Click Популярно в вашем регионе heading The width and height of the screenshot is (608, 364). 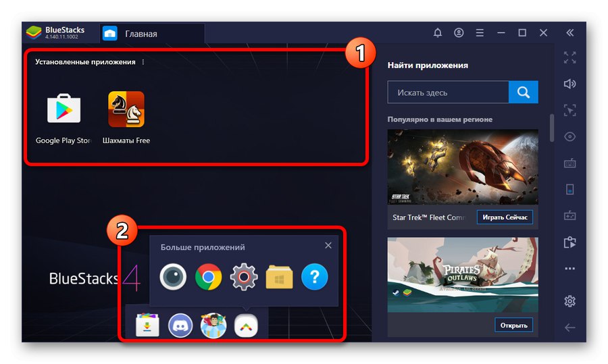[x=440, y=120]
